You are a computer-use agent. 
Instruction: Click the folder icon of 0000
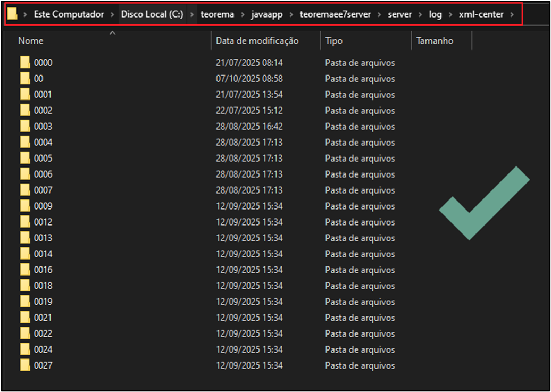tap(25, 63)
